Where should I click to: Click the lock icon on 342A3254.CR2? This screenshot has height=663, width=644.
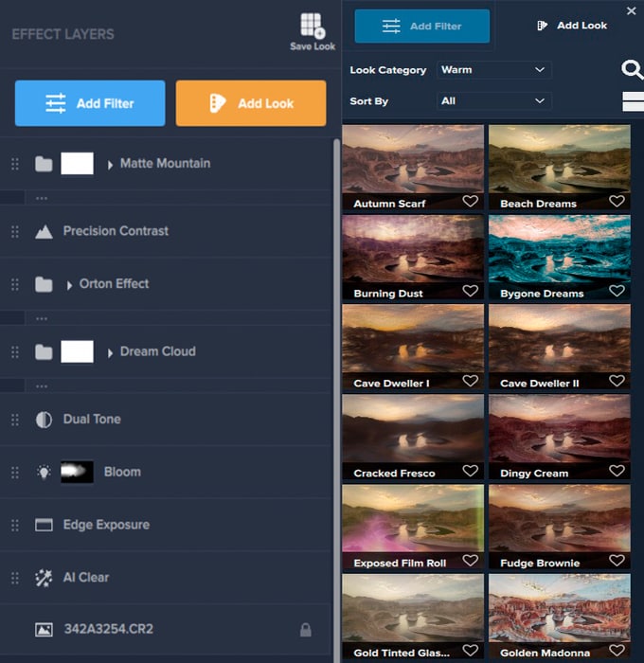coord(306,630)
